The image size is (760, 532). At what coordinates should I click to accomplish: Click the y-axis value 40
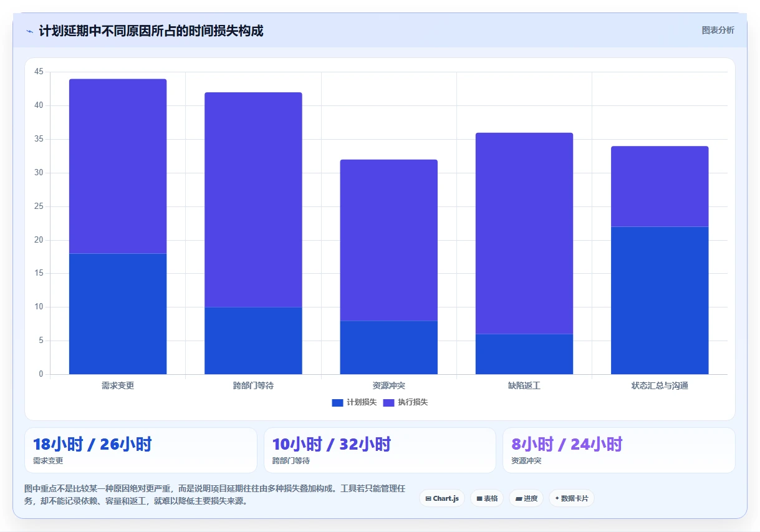coord(39,105)
